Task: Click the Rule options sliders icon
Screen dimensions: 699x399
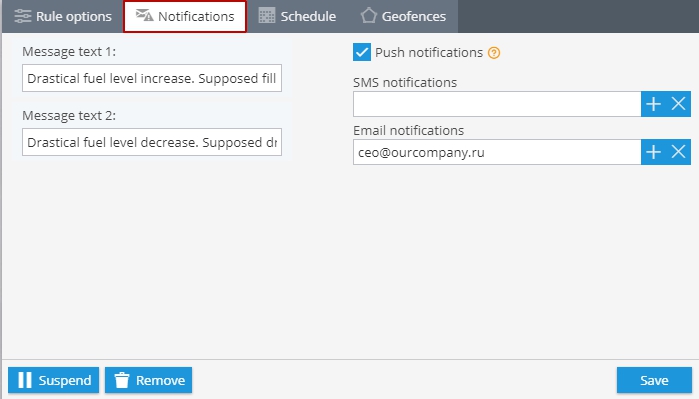Action: coord(22,16)
